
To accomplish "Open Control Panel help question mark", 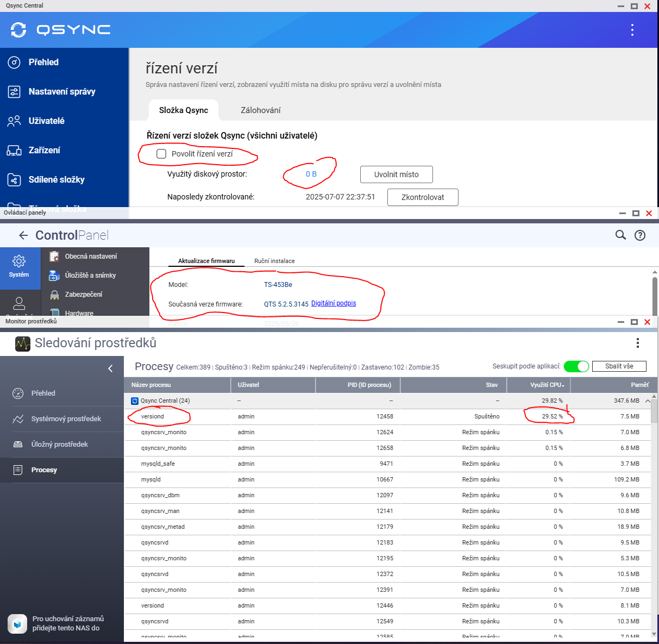I will pos(640,235).
